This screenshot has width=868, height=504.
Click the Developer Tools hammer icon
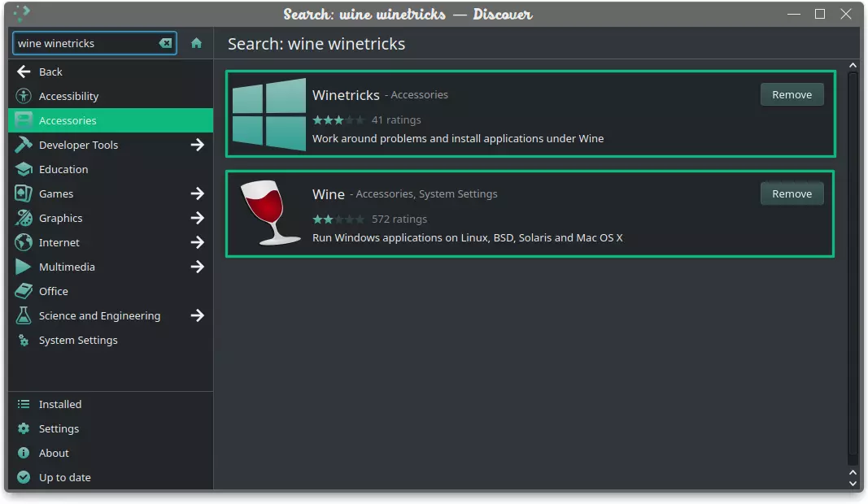click(x=24, y=145)
